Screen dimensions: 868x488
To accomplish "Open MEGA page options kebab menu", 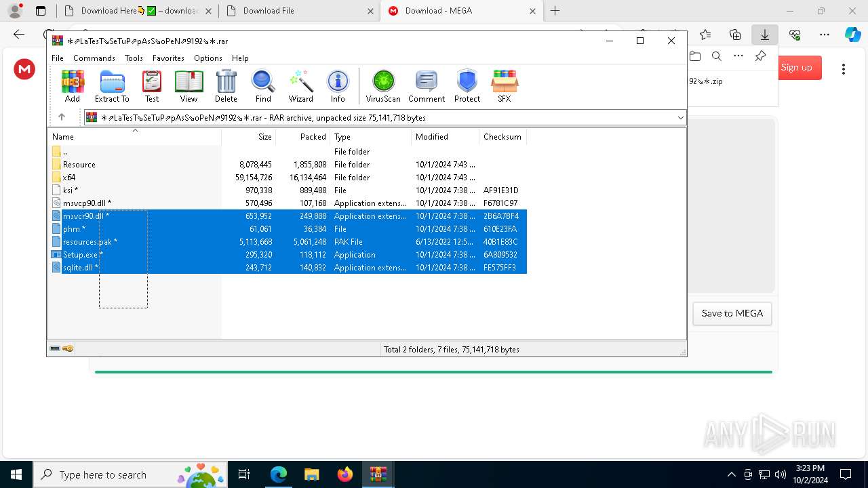I will point(844,68).
